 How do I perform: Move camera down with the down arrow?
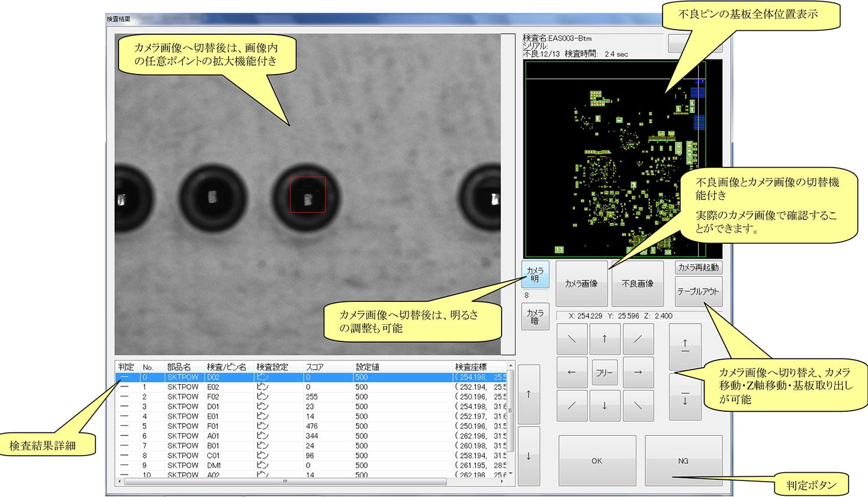tap(605, 406)
